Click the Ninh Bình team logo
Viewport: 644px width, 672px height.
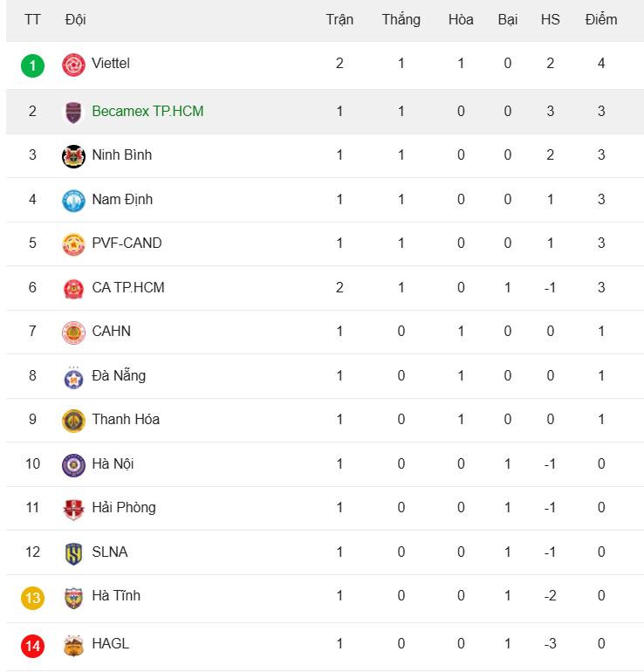tap(73, 156)
